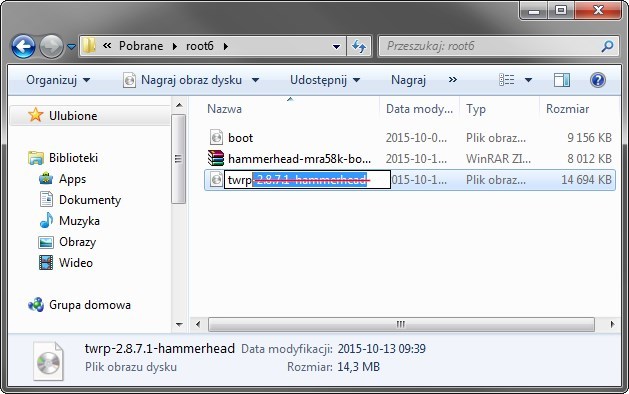Screen dimensions: 629x394
Task: Maximize the Explorer window
Action: coord(561,10)
